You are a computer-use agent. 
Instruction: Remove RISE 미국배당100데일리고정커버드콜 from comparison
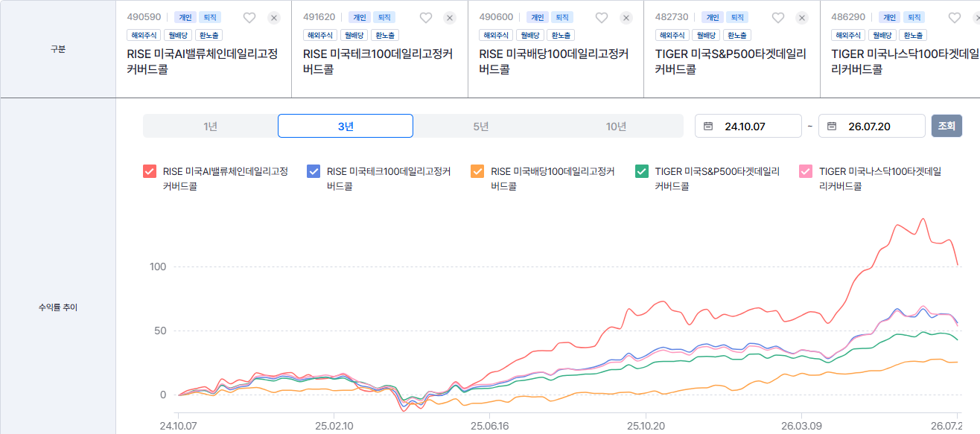pos(626,18)
